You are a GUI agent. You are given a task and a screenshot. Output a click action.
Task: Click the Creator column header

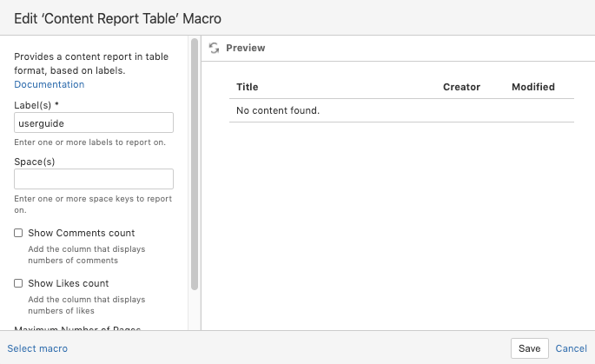click(461, 87)
